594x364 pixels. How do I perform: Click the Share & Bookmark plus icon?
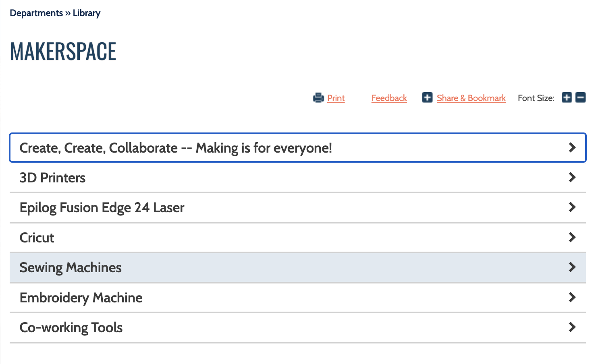(x=427, y=97)
